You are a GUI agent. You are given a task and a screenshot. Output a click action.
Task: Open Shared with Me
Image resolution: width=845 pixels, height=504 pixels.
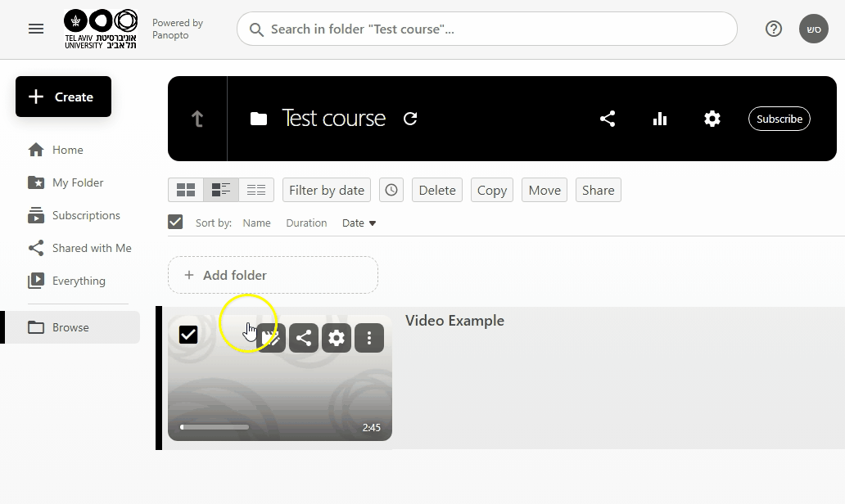pos(79,248)
